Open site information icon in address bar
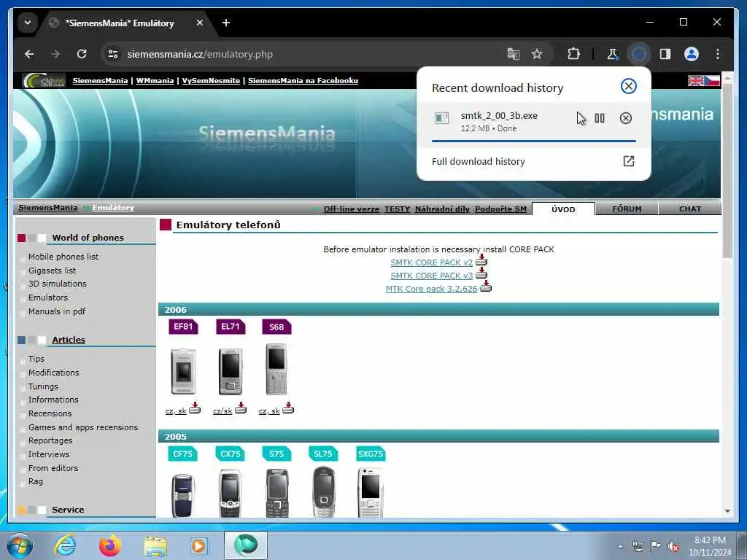Image resolution: width=747 pixels, height=560 pixels. tap(113, 54)
